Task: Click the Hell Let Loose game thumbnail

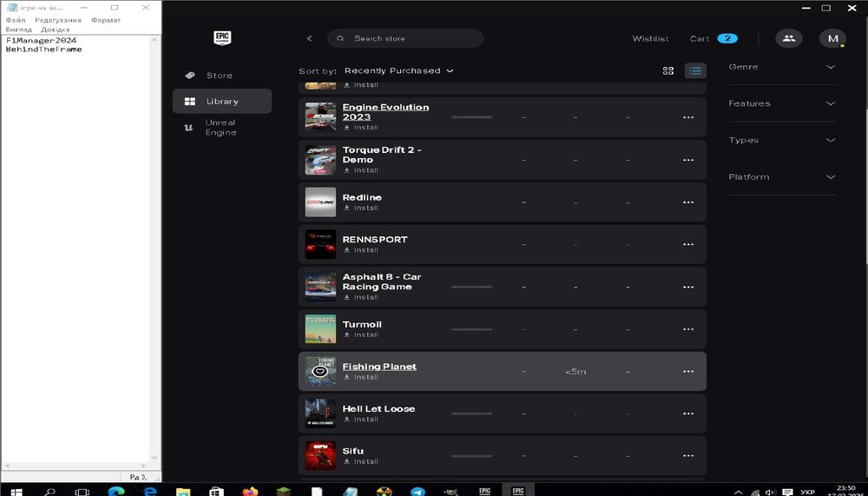Action: (320, 413)
